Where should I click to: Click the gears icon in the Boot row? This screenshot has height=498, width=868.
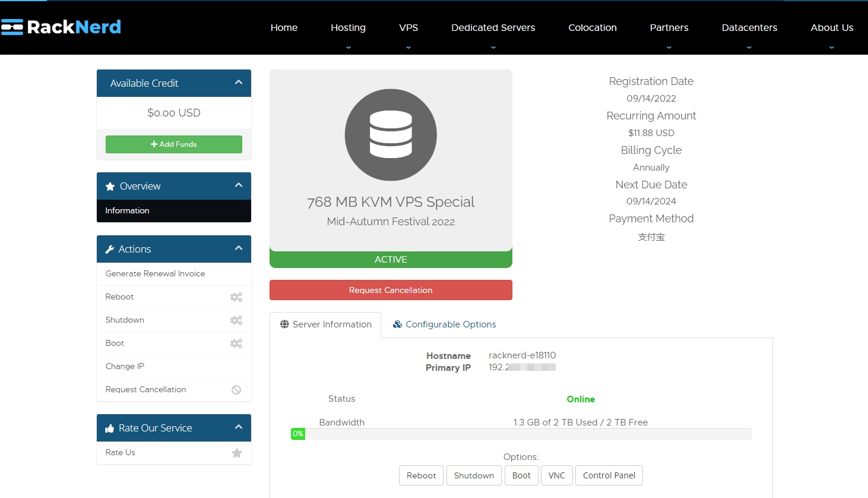coord(236,343)
